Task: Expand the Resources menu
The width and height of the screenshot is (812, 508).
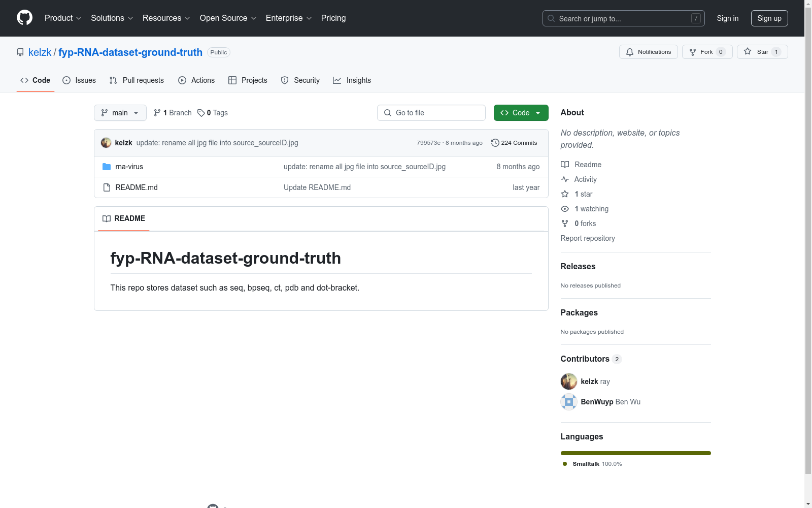Action: click(x=166, y=18)
